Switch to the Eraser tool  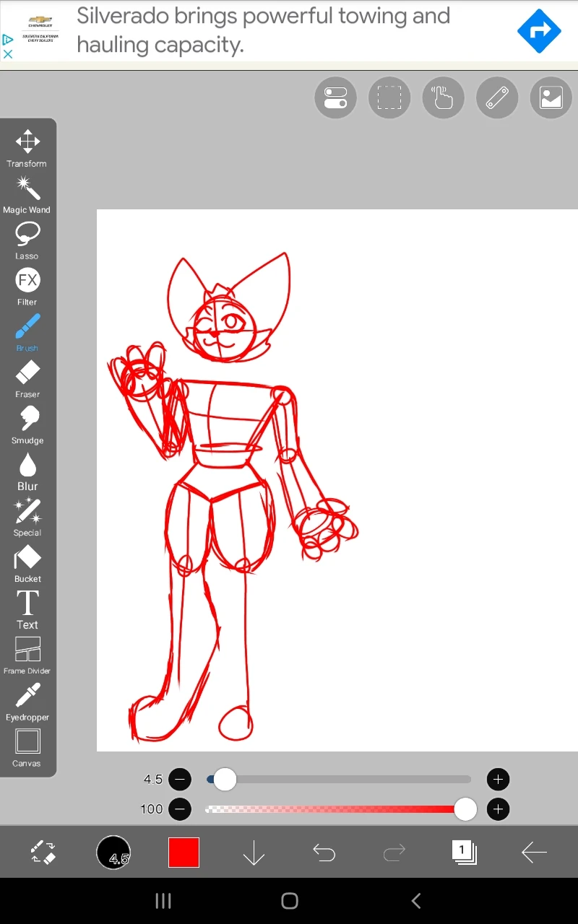point(27,373)
